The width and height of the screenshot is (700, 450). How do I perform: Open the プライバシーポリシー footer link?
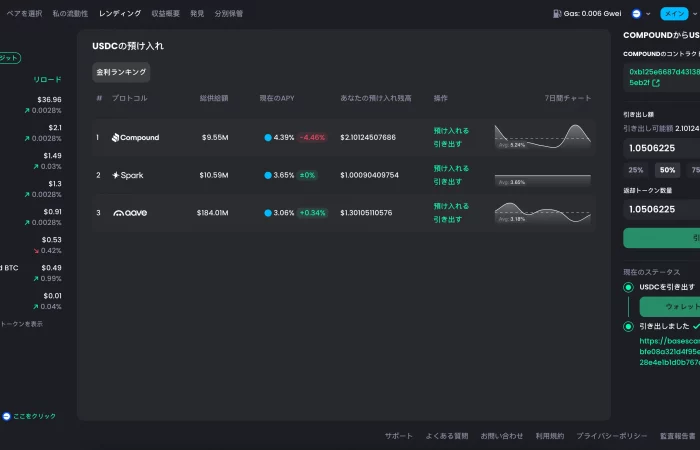coord(612,436)
